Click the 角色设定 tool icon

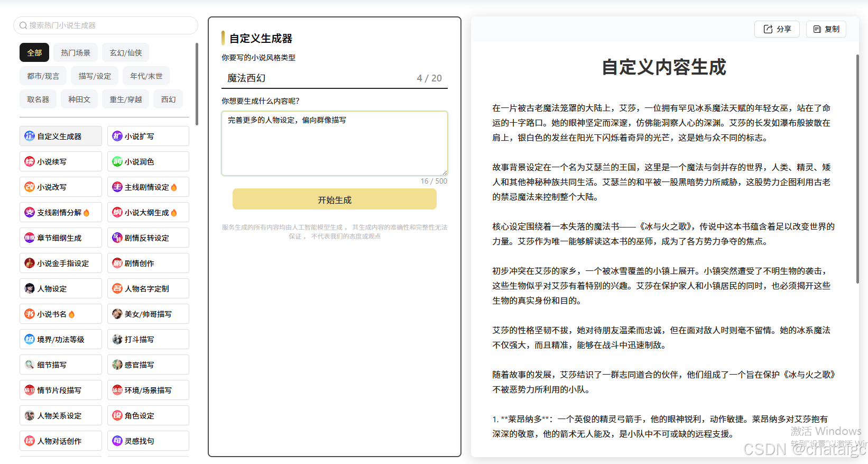[117, 415]
